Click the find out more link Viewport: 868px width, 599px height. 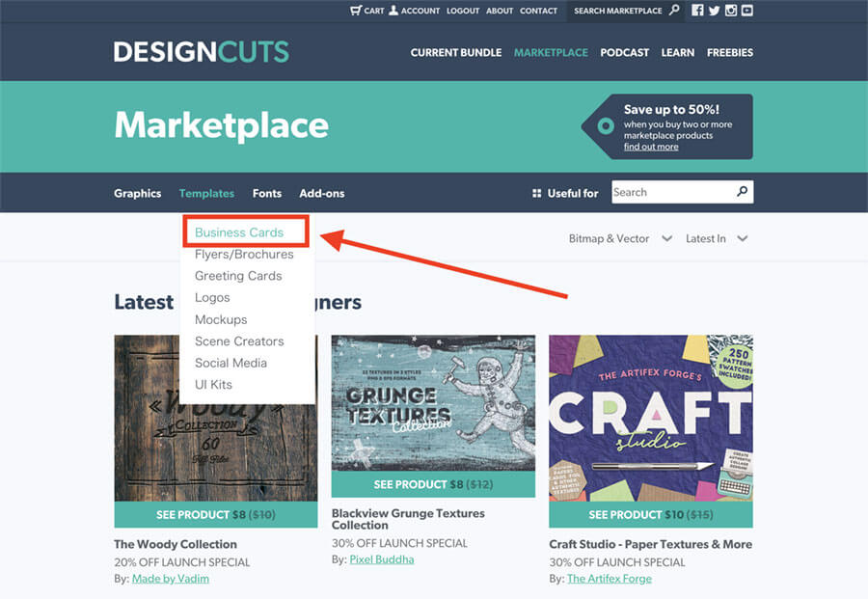(x=651, y=147)
